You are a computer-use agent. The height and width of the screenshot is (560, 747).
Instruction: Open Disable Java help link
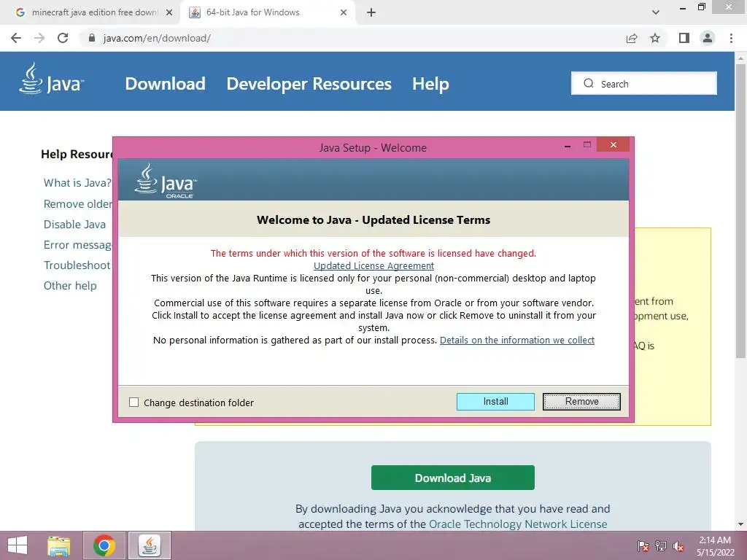coord(74,225)
